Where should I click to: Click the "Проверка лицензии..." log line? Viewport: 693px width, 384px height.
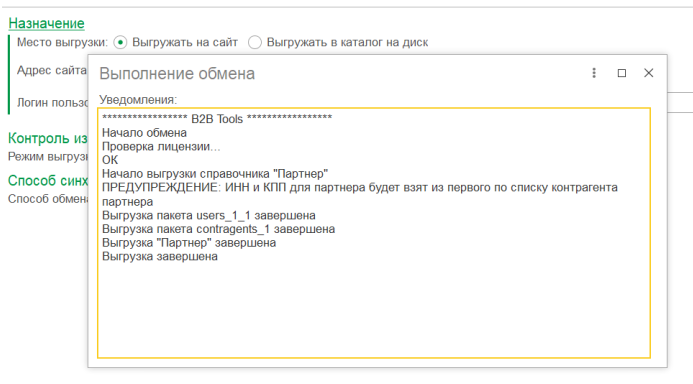click(x=161, y=146)
